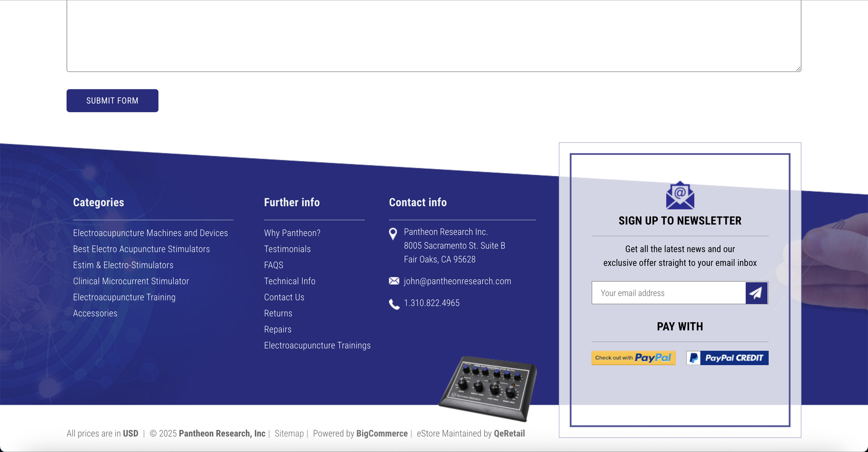Click the PayPal Credit badge

[727, 358]
